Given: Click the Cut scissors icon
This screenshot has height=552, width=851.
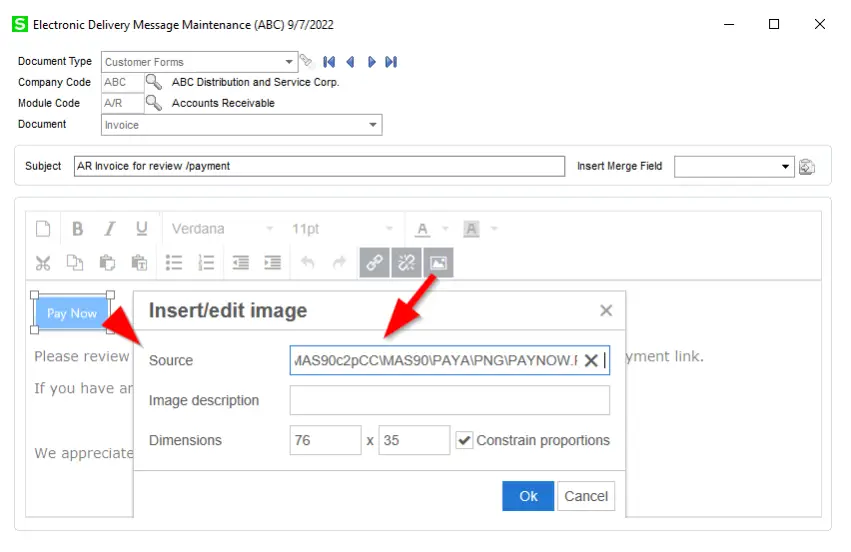Looking at the screenshot, I should point(43,263).
